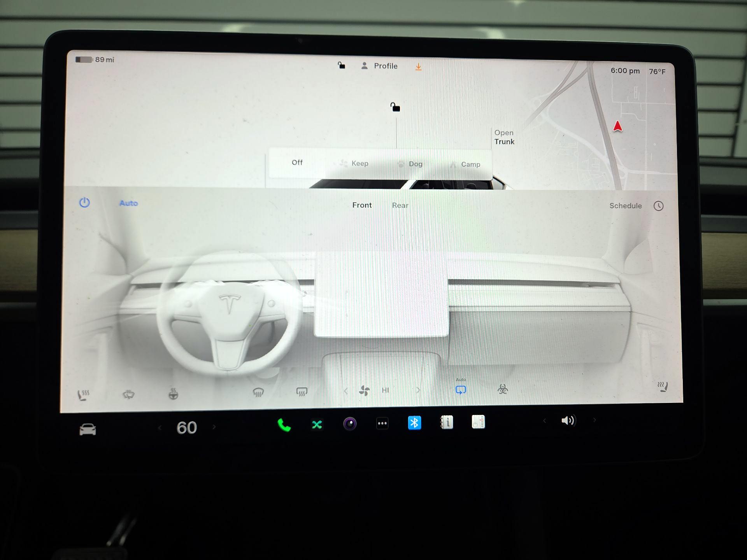
Task: Open car controls menu
Action: point(88,429)
